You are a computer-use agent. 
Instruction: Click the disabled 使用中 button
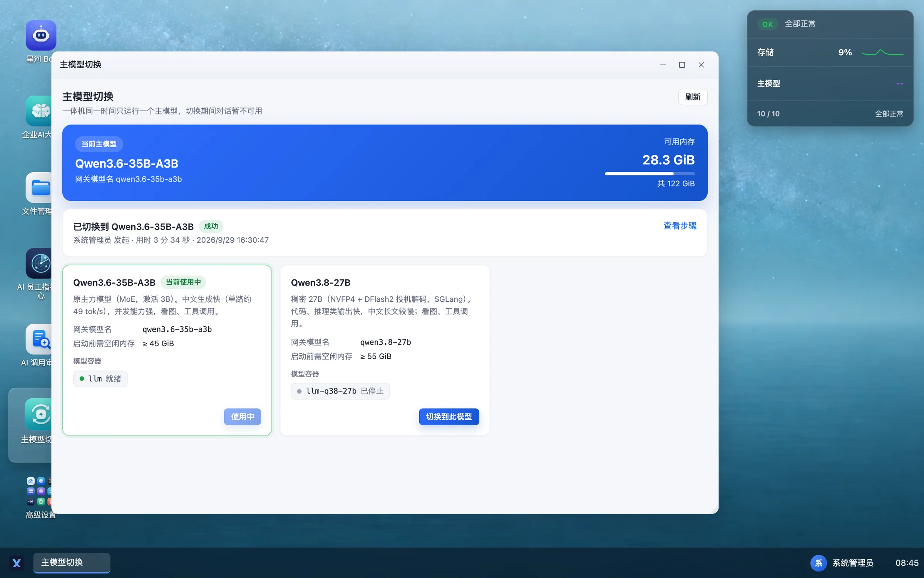[242, 417]
